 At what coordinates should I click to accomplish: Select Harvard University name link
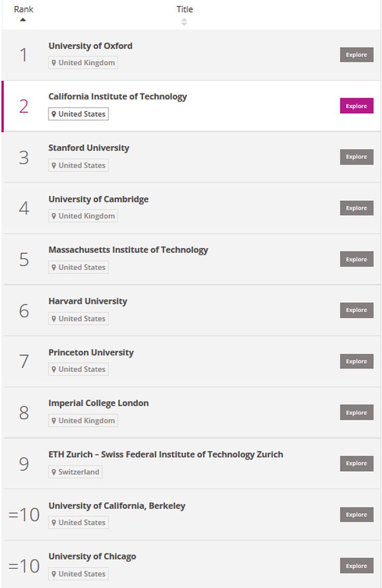[x=88, y=301]
